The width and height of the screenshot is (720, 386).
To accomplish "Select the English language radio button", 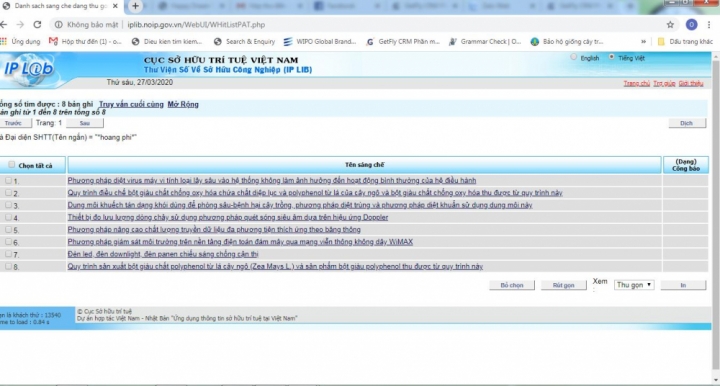I will (574, 57).
